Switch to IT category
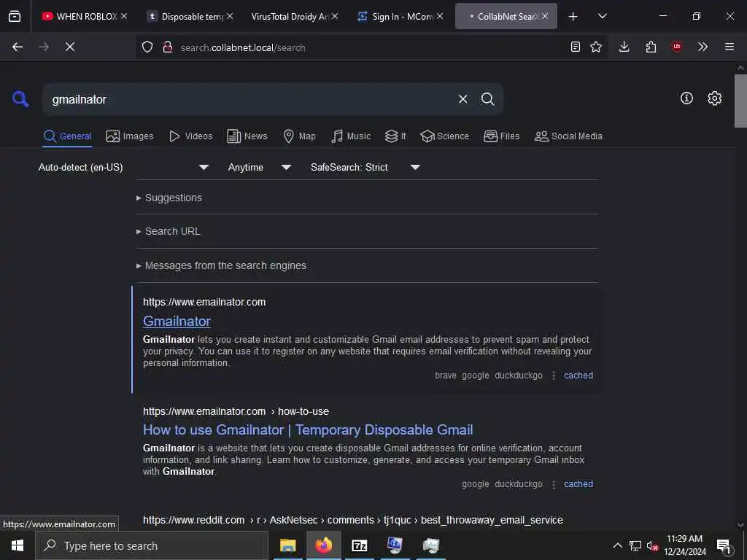Image resolution: width=747 pixels, height=560 pixels. coord(395,136)
